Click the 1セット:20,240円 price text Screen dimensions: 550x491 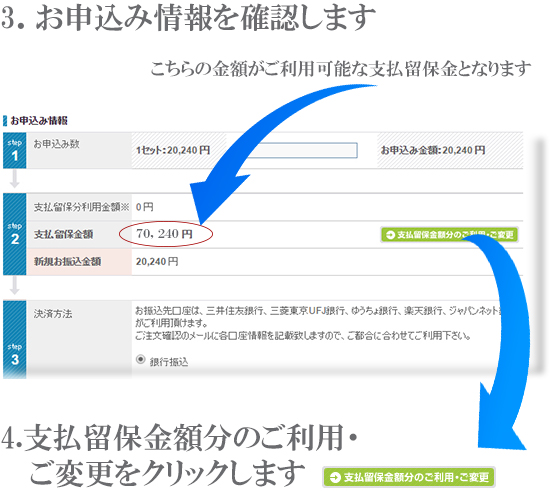click(x=173, y=150)
